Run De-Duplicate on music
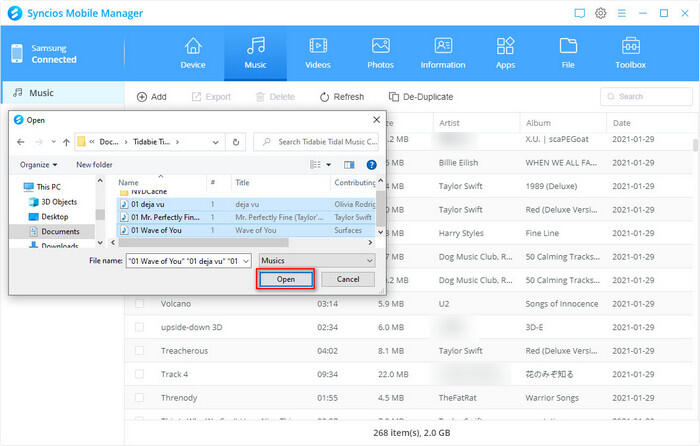 421,97
